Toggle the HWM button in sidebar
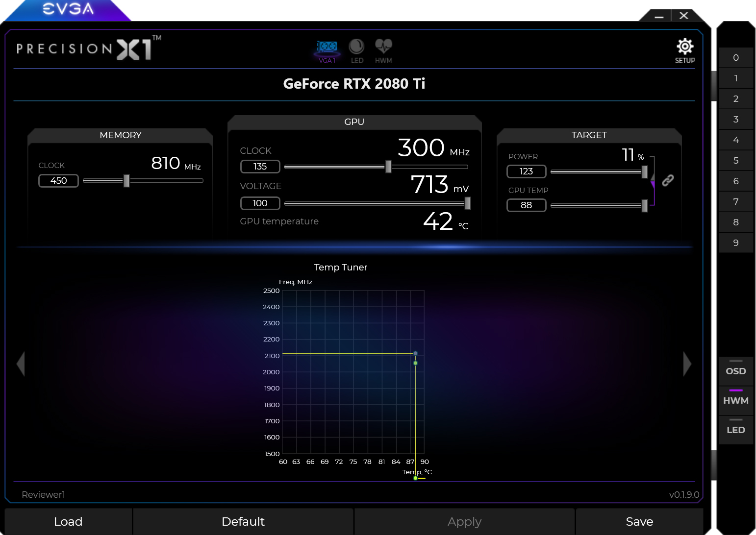The image size is (756, 535). tap(735, 400)
